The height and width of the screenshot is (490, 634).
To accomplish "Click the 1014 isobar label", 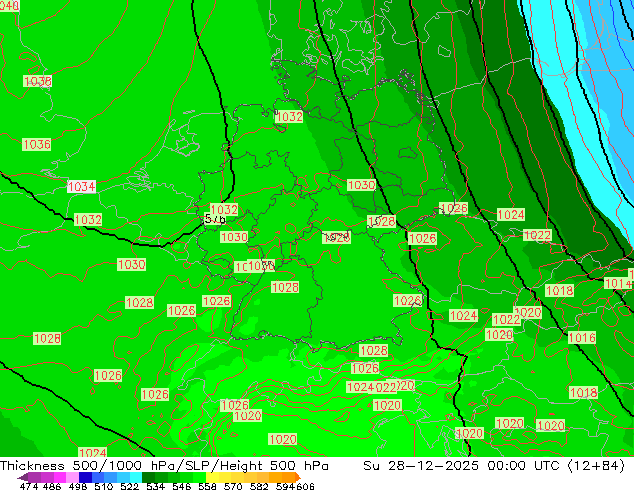I will pyautogui.click(x=618, y=283).
